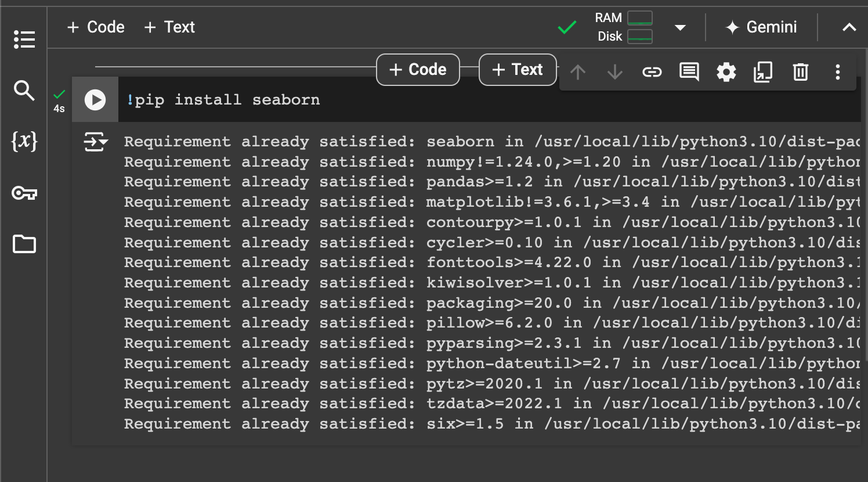Move cell down arrow
Viewport: 868px width, 482px height.
point(615,72)
